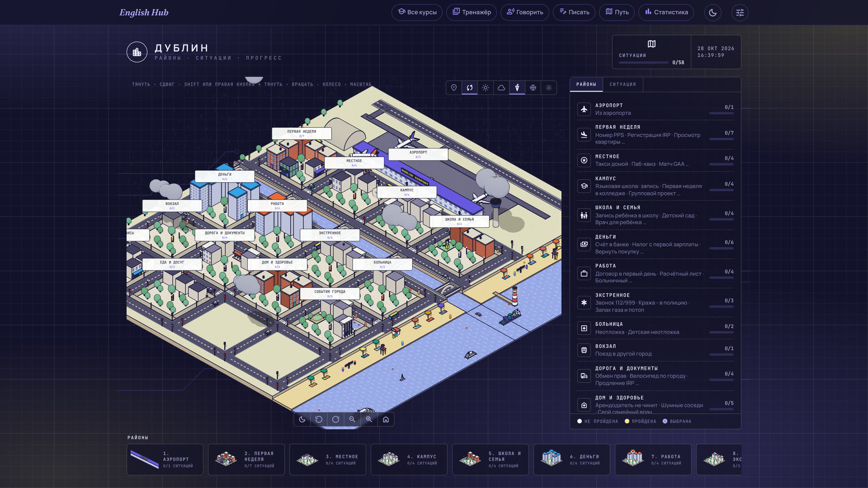Image resolution: width=868 pixels, height=488 pixels.
Task: Select the Районы tab
Action: point(586,84)
